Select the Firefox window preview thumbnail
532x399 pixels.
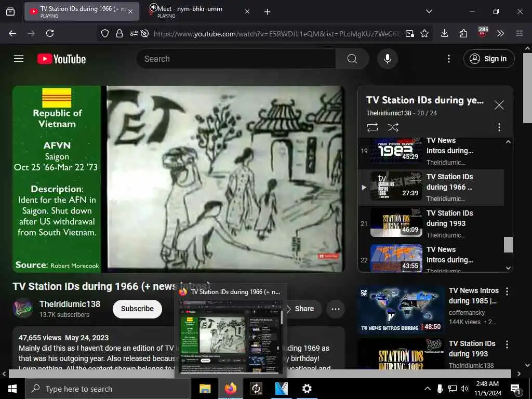click(231, 336)
